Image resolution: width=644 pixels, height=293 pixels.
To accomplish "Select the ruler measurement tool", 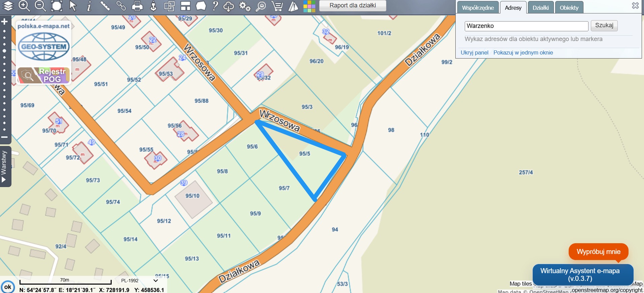I will 105,6.
